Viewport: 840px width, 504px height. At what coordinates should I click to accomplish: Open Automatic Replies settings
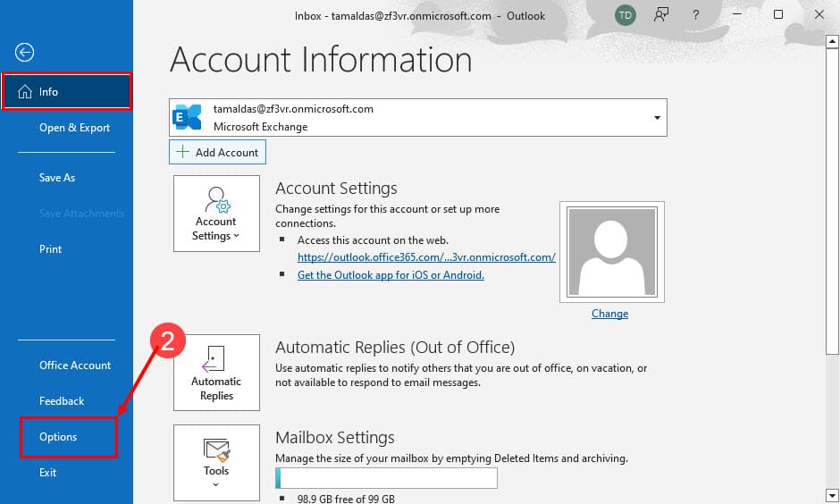[216, 373]
